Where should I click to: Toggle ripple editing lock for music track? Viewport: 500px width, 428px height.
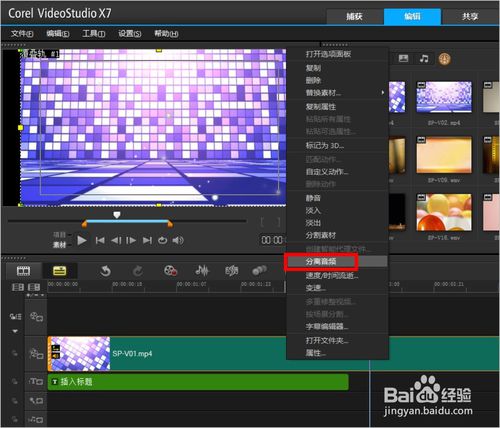coord(14,419)
